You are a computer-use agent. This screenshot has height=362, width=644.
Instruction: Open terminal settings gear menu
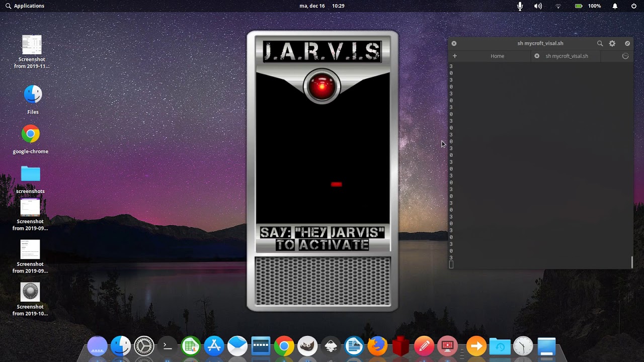pos(612,43)
